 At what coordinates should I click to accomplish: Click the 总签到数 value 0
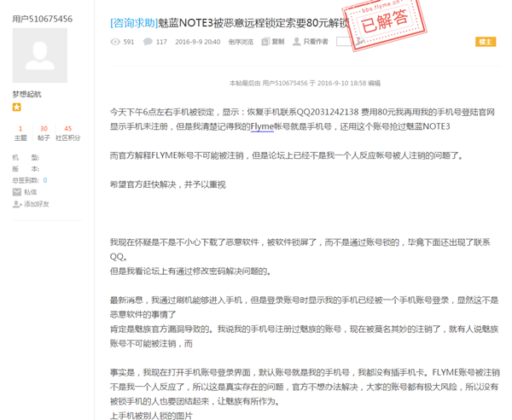pyautogui.click(x=45, y=180)
